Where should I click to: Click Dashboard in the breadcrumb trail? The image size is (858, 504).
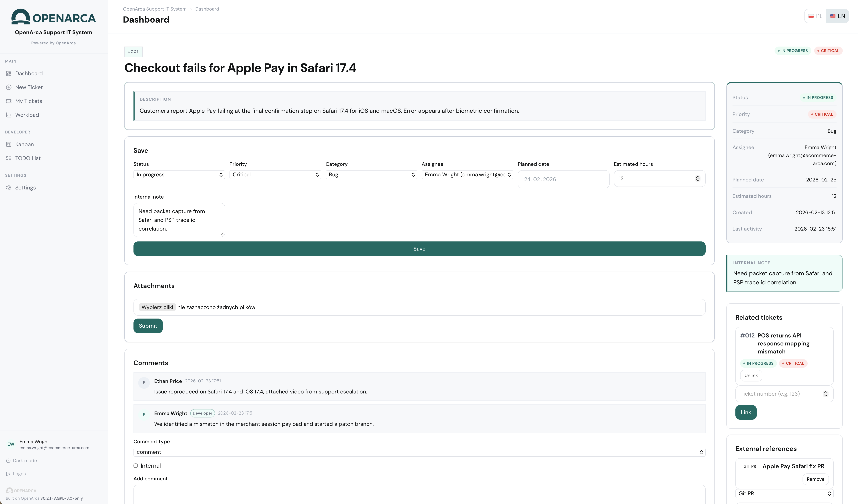(207, 9)
